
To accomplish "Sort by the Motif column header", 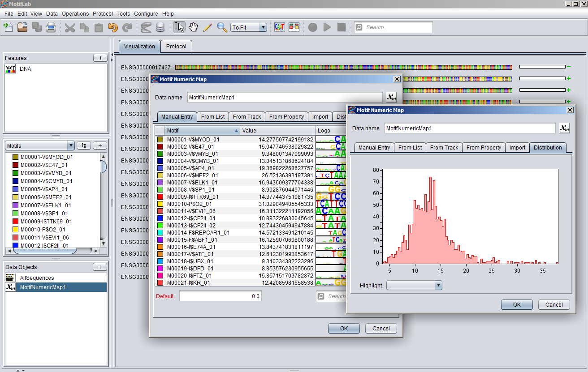I will pos(203,131).
